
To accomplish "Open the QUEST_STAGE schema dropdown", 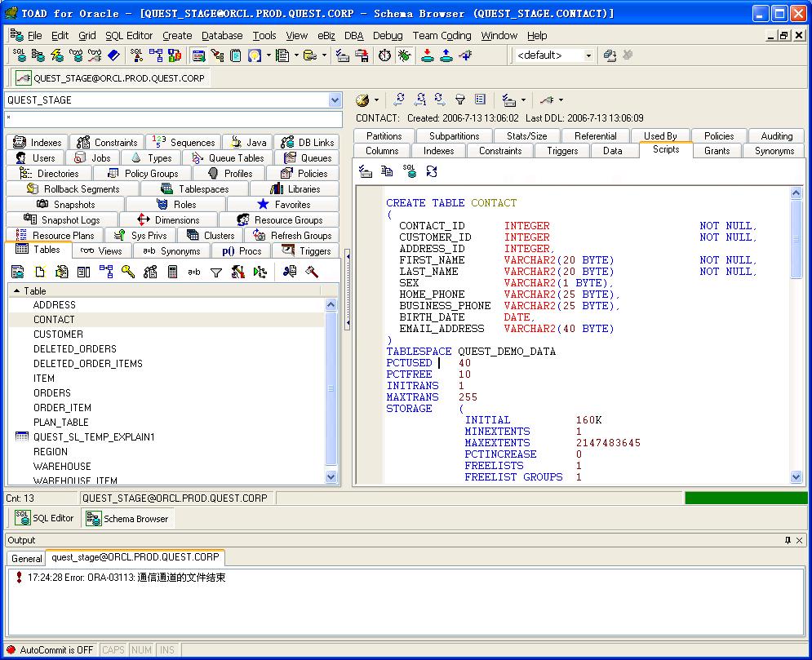I will pyautogui.click(x=335, y=100).
